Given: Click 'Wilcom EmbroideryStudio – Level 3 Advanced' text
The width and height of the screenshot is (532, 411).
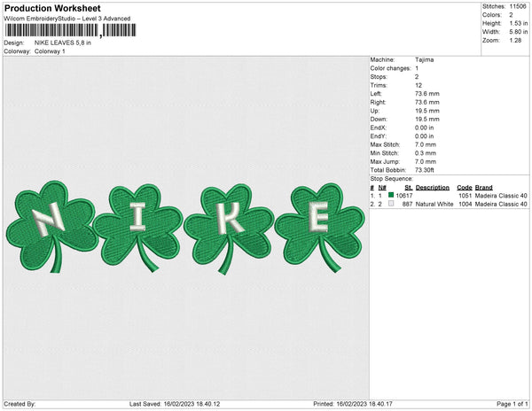Looking at the screenshot, I should point(67,19).
